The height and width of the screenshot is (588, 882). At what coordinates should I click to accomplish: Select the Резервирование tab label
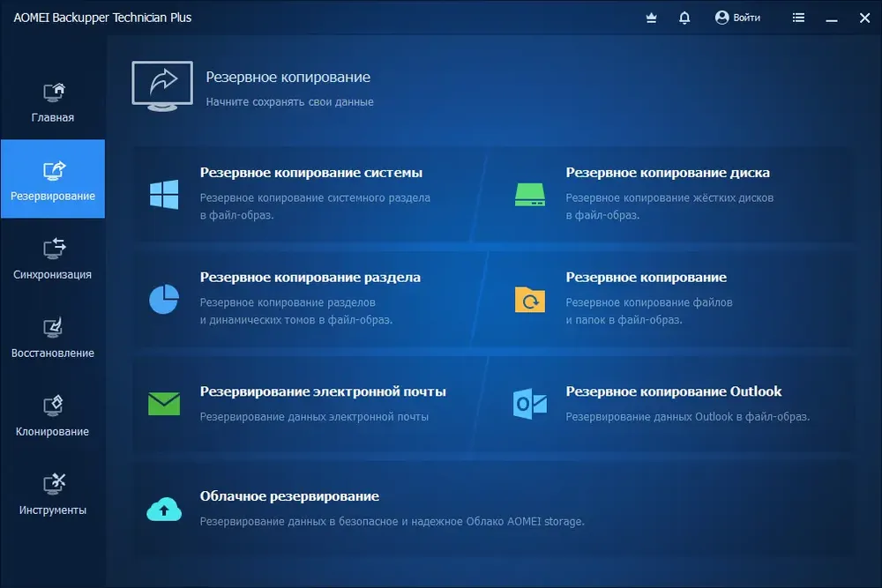pos(53,197)
